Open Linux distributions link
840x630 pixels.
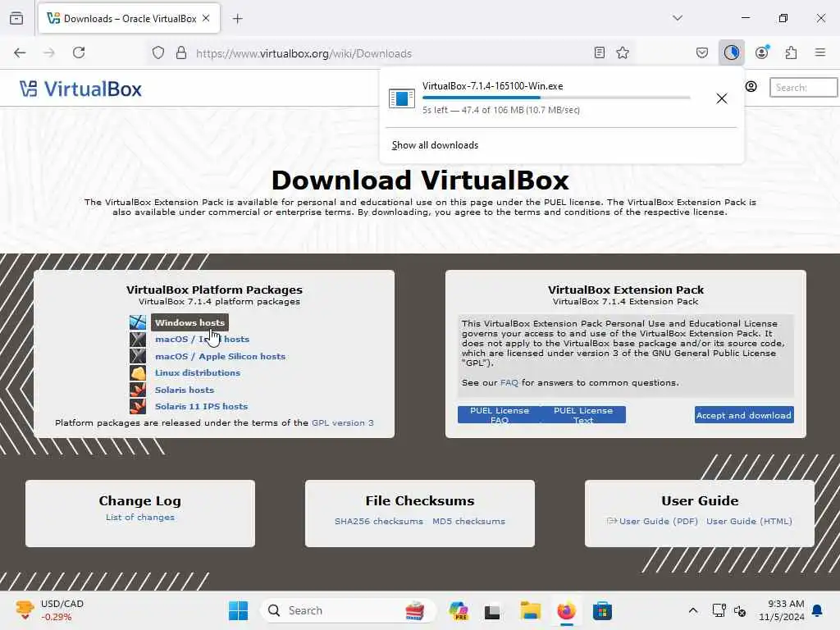tap(198, 373)
